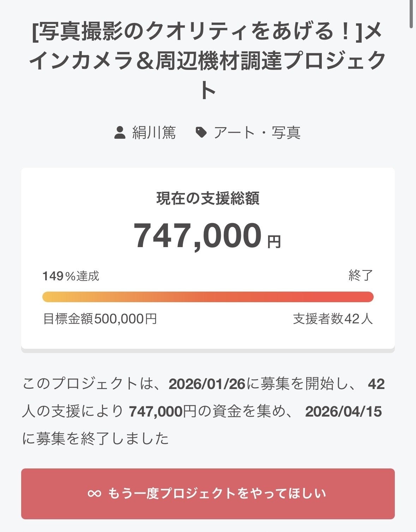Click the start date 2026/01/26
416x532 pixels.
(207, 384)
